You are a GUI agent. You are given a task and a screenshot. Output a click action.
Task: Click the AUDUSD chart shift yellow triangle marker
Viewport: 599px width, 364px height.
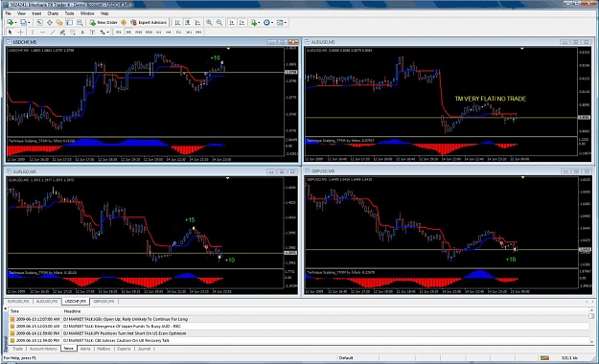521,49
